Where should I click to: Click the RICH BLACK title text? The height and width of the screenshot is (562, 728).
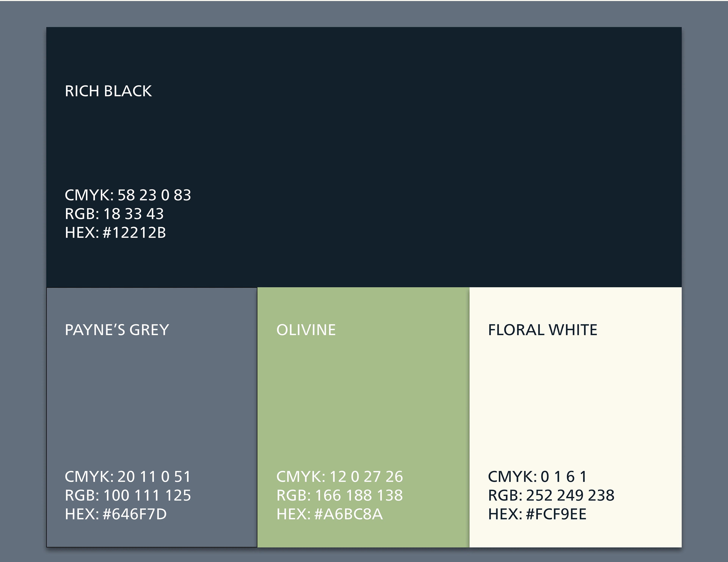click(x=108, y=91)
